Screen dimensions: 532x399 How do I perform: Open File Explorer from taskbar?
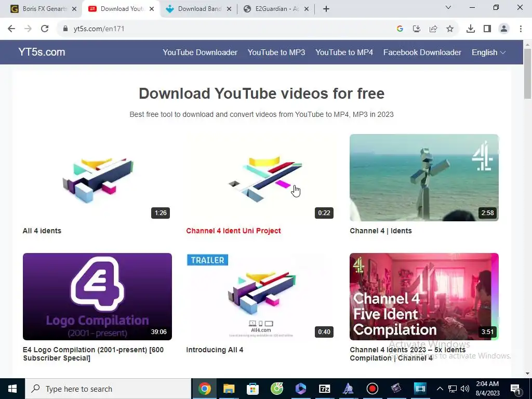(229, 389)
